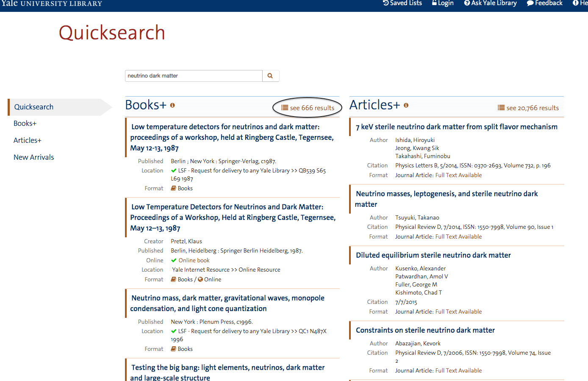This screenshot has height=381, width=588.
Task: Click Full Text Available for Kusenko article
Action: click(x=458, y=311)
